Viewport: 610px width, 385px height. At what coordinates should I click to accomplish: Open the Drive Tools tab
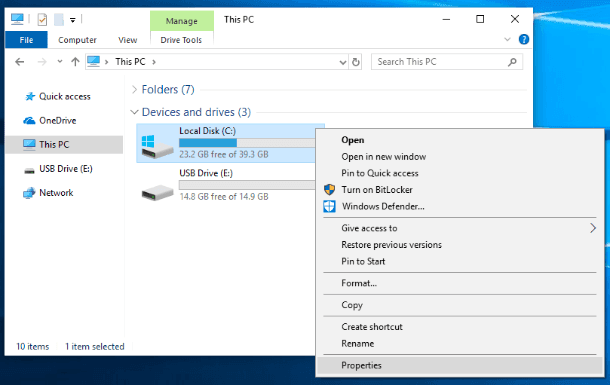[181, 40]
